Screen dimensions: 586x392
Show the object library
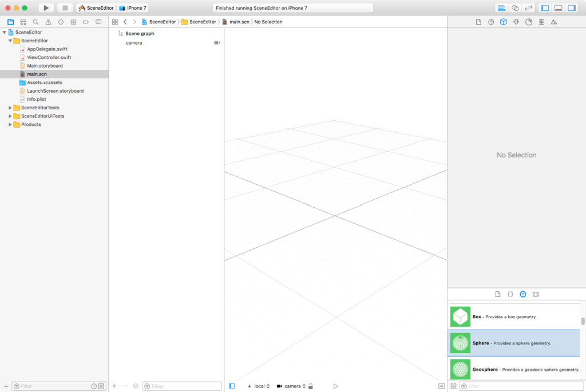pyautogui.click(x=523, y=295)
